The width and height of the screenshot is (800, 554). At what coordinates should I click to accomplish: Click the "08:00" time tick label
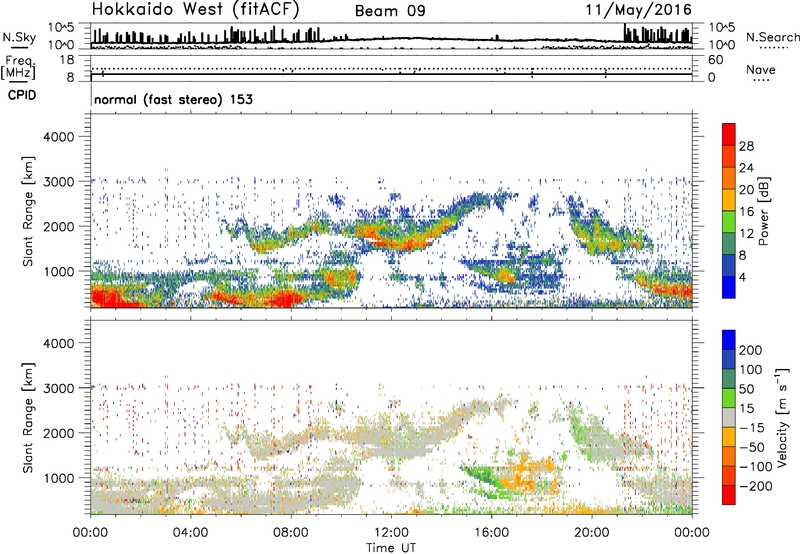click(291, 533)
